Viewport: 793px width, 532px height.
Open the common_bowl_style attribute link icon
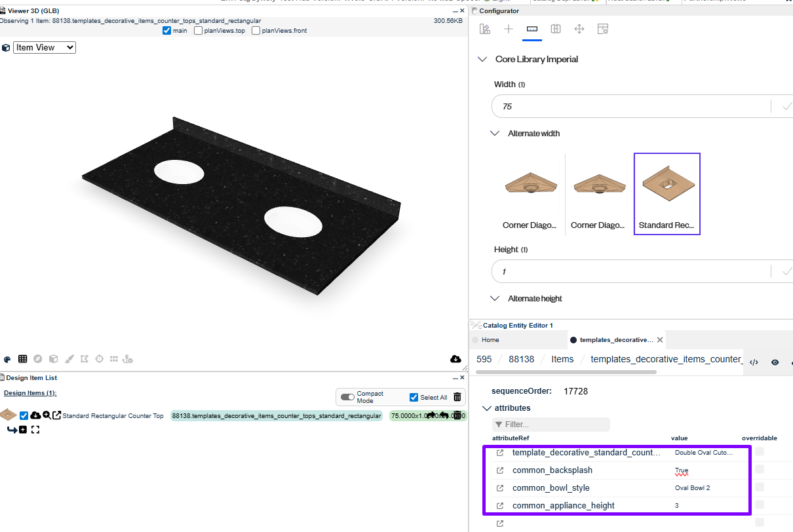[500, 488]
